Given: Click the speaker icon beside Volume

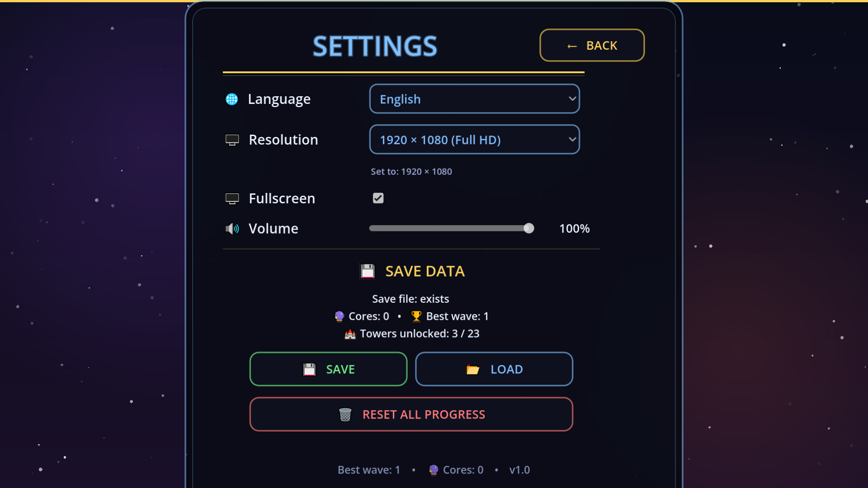Looking at the screenshot, I should 232,229.
